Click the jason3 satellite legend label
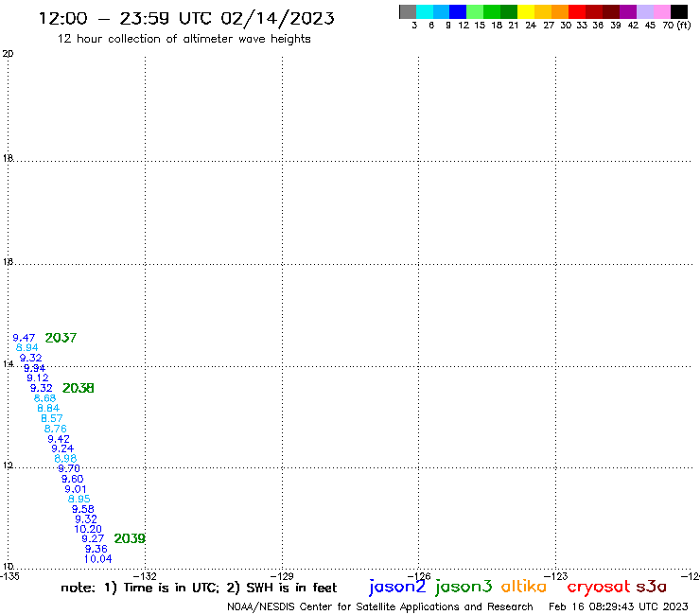The height and width of the screenshot is (615, 700). 464,587
